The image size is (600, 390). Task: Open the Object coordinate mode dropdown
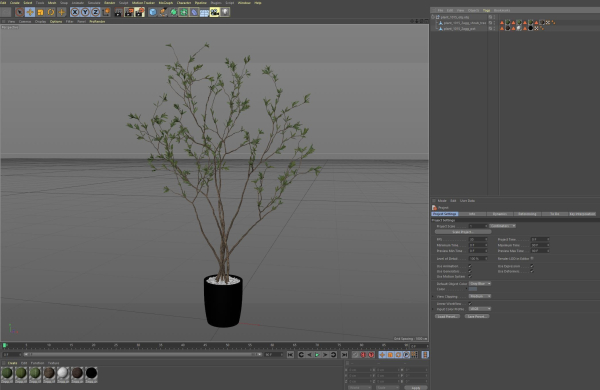point(360,387)
